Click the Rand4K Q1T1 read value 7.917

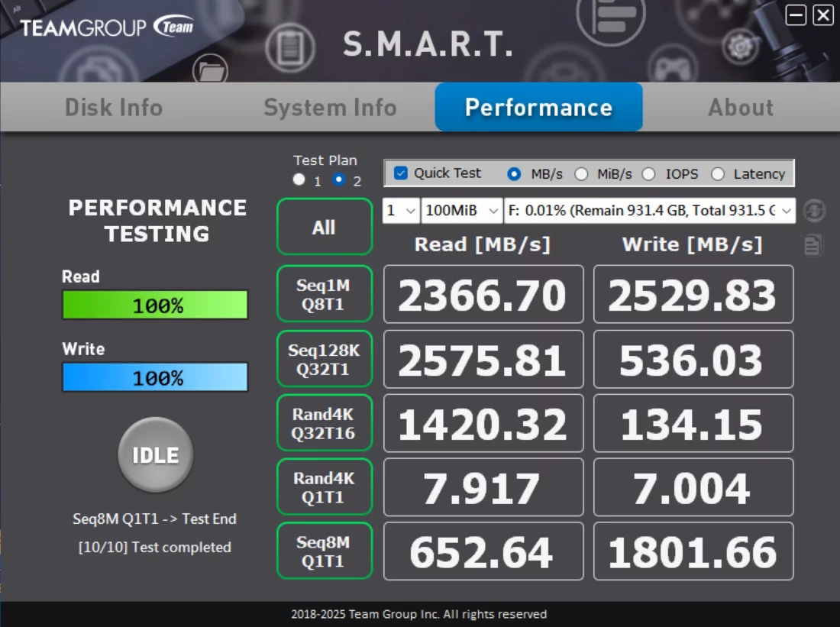(483, 487)
